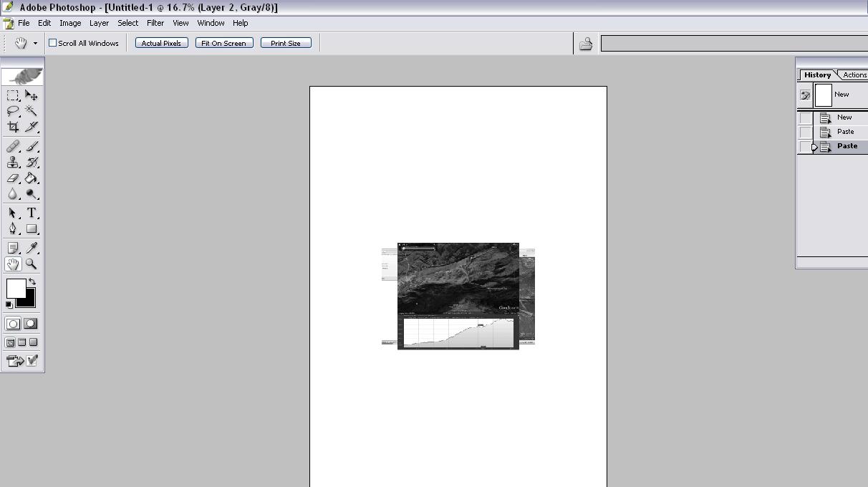Select the Rectangular Marquee tool
The height and width of the screenshot is (487, 868).
coord(13,95)
